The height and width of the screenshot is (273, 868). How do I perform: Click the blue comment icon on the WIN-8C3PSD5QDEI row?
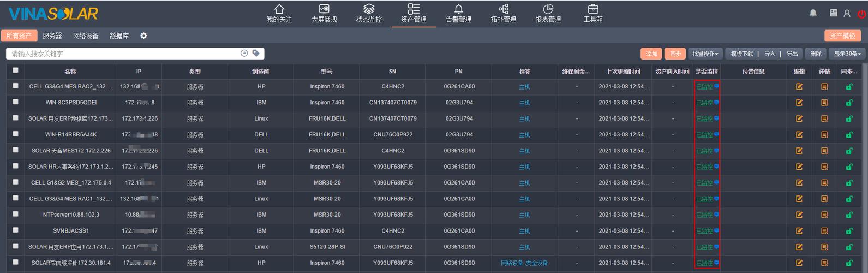[x=716, y=102]
